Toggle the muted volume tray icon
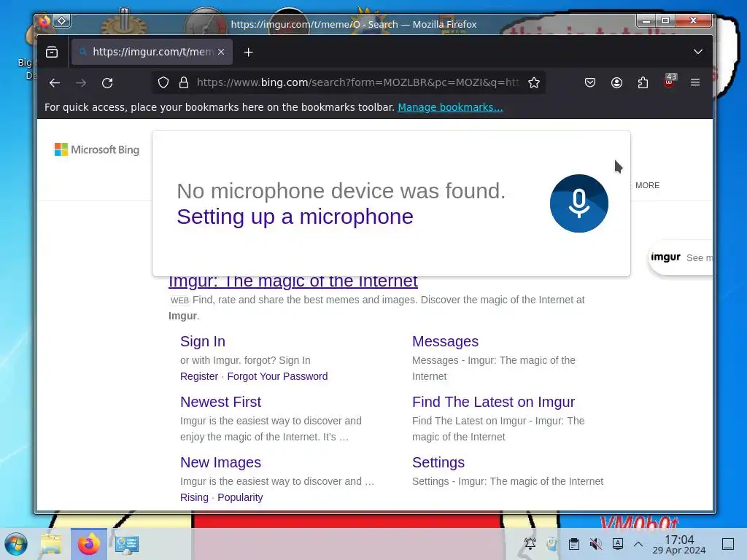This screenshot has width=747, height=560. click(595, 544)
